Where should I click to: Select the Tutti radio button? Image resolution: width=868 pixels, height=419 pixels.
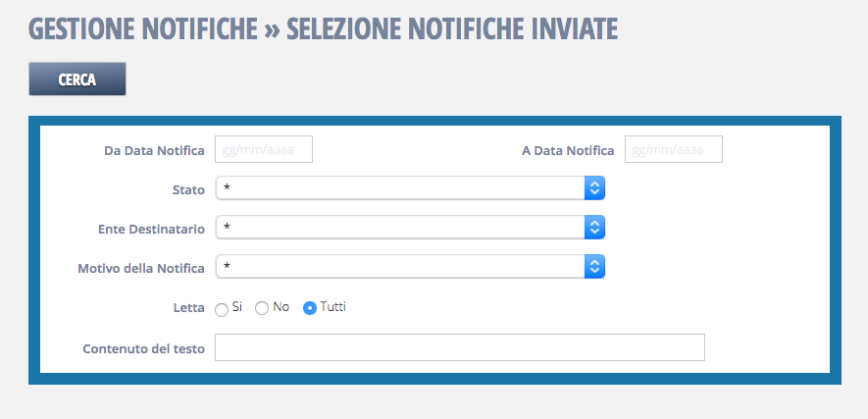click(x=310, y=308)
